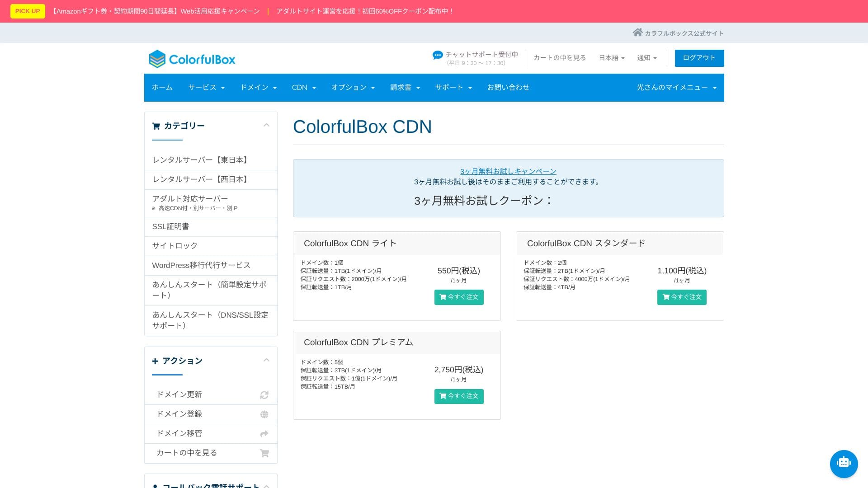Screen dimensions: 868x488
Task: Order the CDN プレミアム plan now
Action: pos(458,396)
